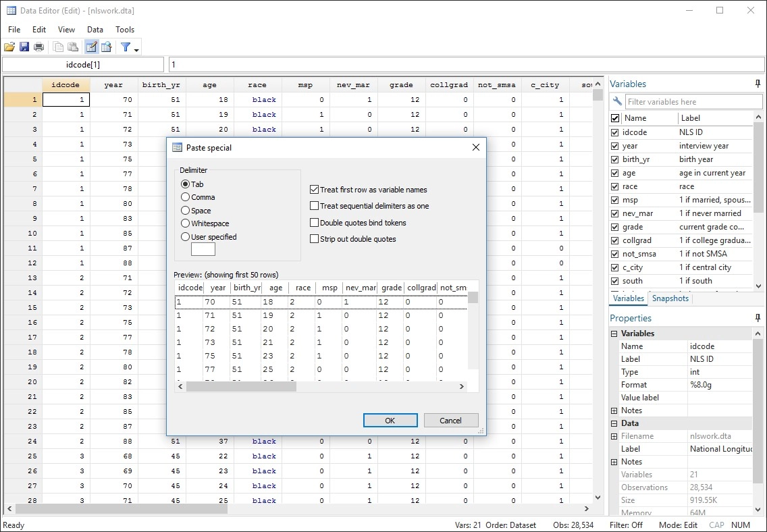Click the Print toolbar icon
The width and height of the screenshot is (767, 532).
pos(39,47)
